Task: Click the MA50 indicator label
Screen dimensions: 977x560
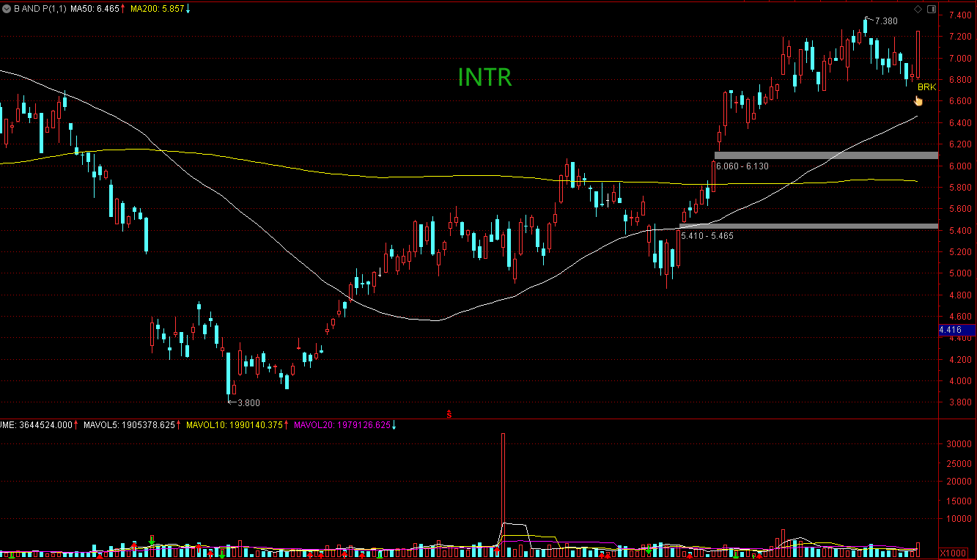Action: [x=101, y=9]
